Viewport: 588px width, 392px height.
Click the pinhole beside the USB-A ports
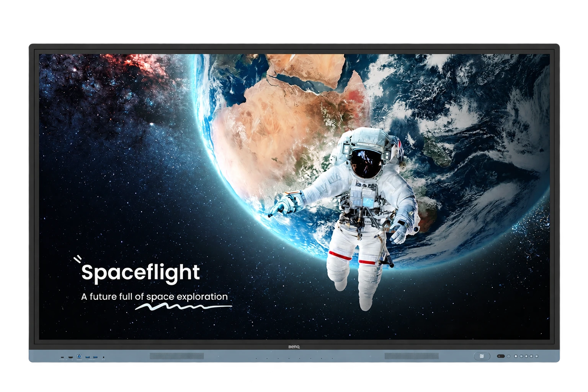[103, 357]
